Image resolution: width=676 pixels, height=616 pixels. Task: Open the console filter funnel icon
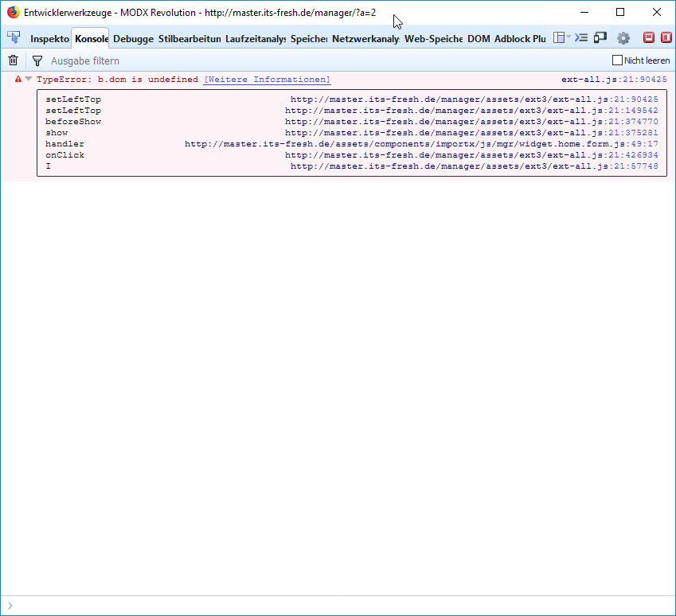click(37, 60)
